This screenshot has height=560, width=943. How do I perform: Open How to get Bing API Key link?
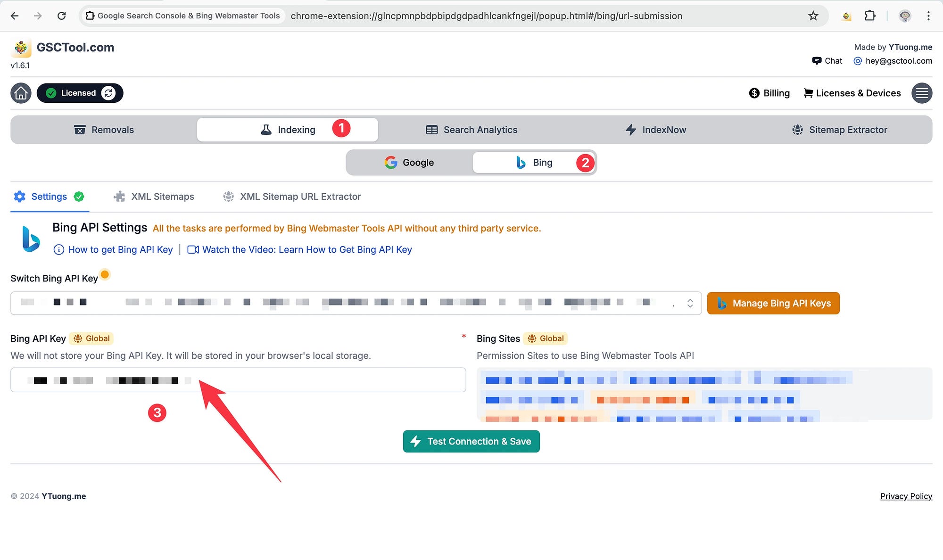pyautogui.click(x=120, y=249)
